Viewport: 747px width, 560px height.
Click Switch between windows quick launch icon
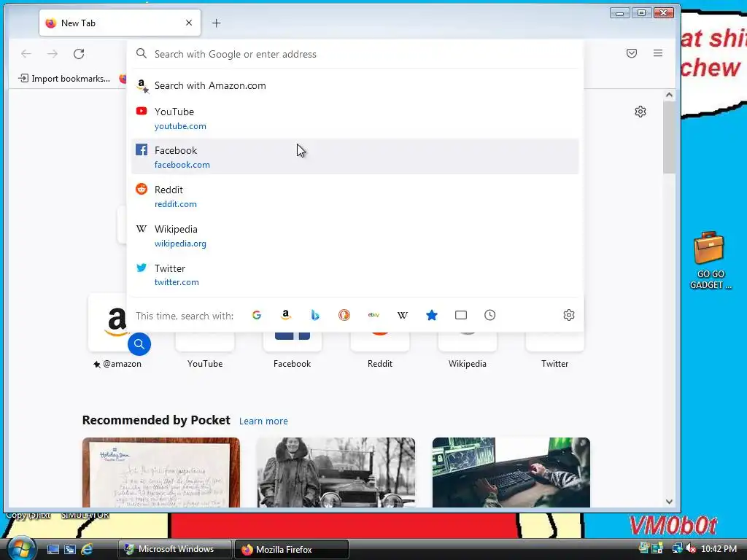(x=69, y=550)
